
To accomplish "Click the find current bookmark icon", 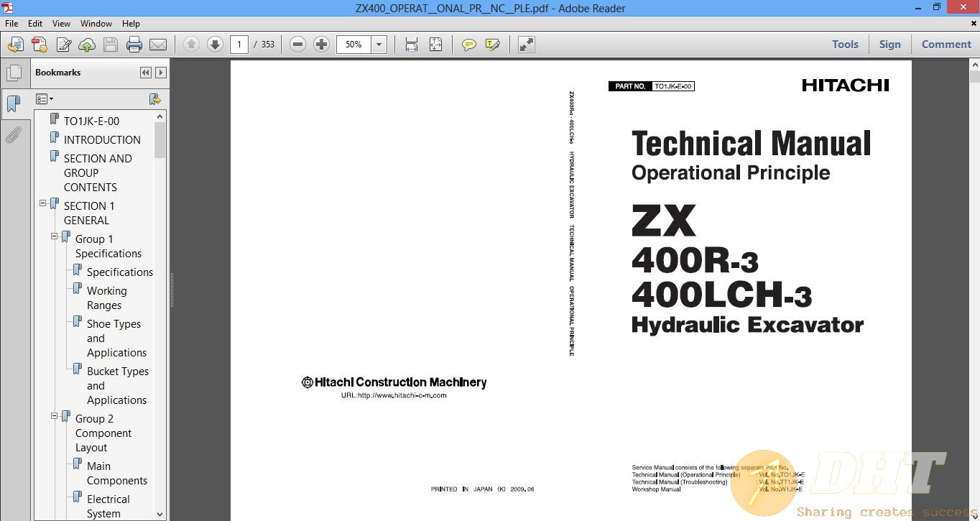I will [x=154, y=99].
